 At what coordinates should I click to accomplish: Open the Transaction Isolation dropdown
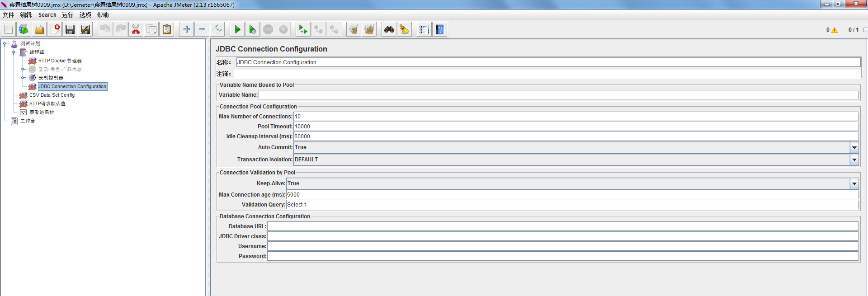(854, 160)
